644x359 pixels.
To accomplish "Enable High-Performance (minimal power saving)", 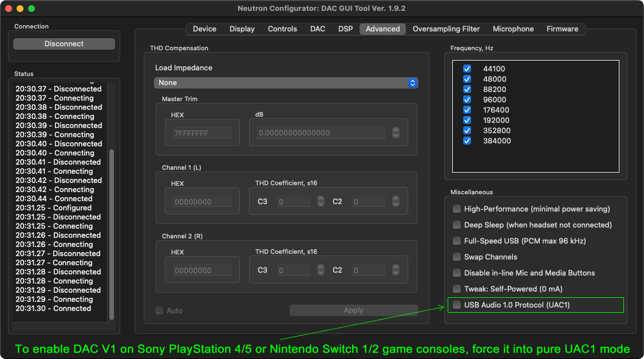I will point(457,209).
